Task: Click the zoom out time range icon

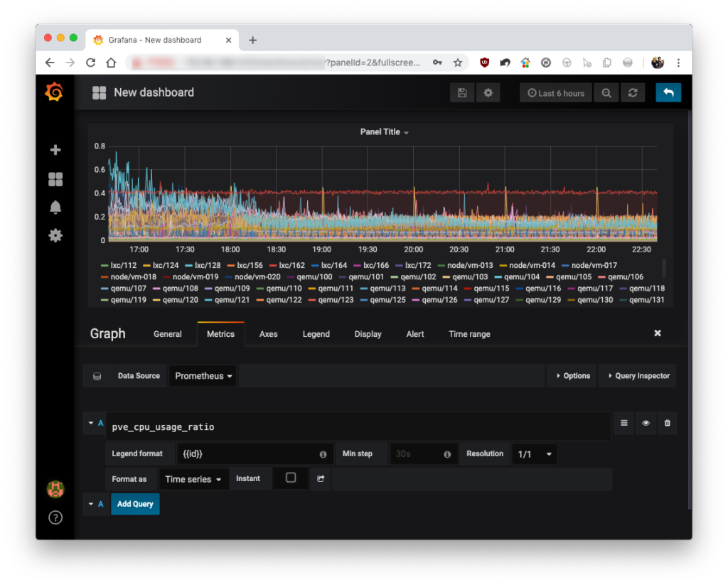Action: [x=606, y=93]
